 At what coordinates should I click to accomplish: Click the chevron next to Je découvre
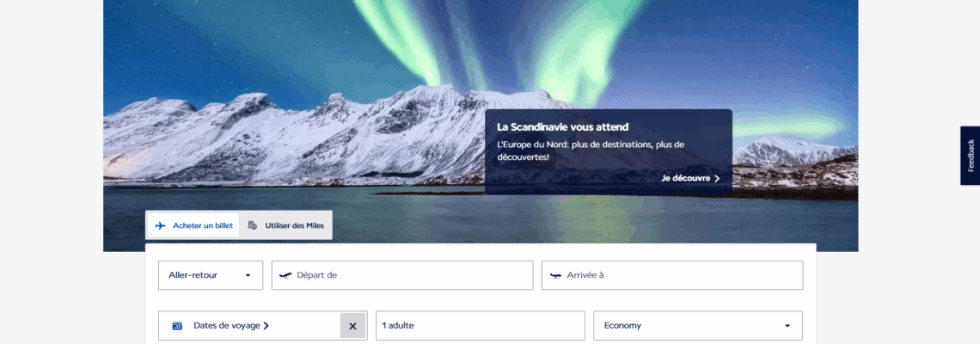tap(717, 178)
